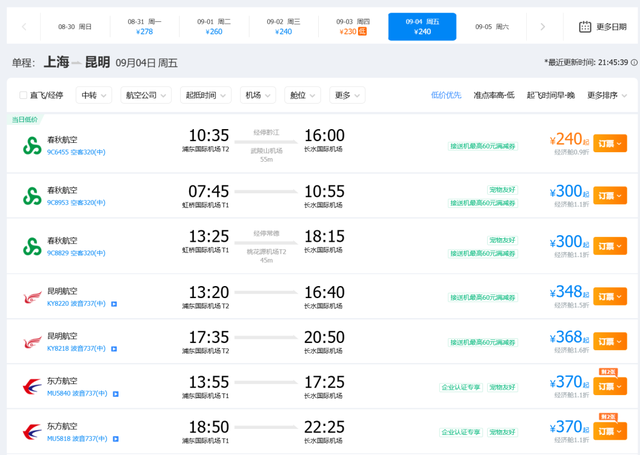Open the 舱位 filter dropdown
The width and height of the screenshot is (640, 455).
(x=302, y=95)
